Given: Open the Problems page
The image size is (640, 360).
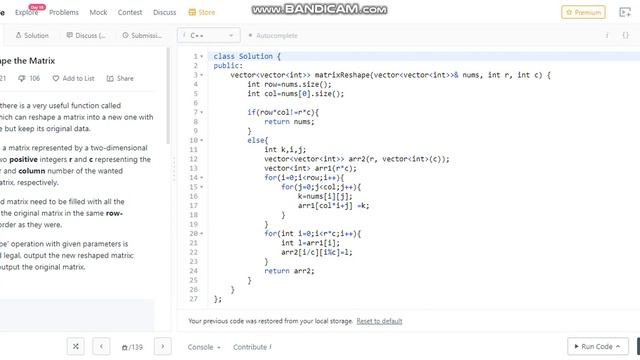Looking at the screenshot, I should 64,12.
